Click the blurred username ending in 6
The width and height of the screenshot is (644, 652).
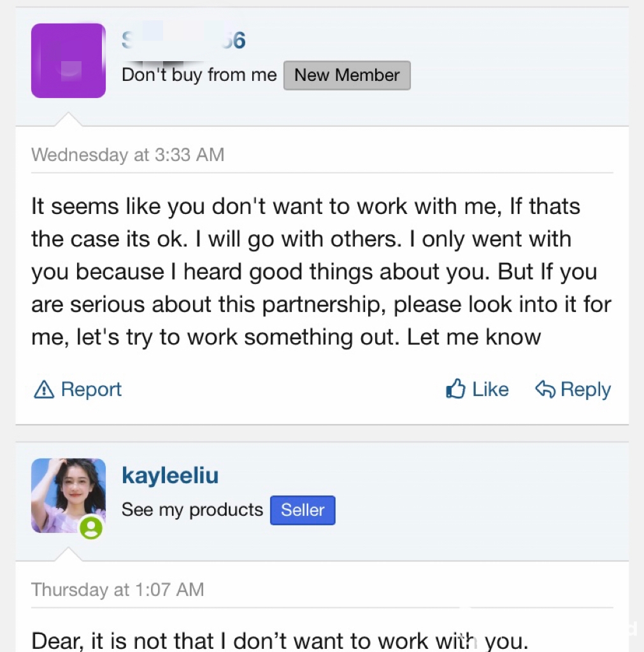coord(183,41)
